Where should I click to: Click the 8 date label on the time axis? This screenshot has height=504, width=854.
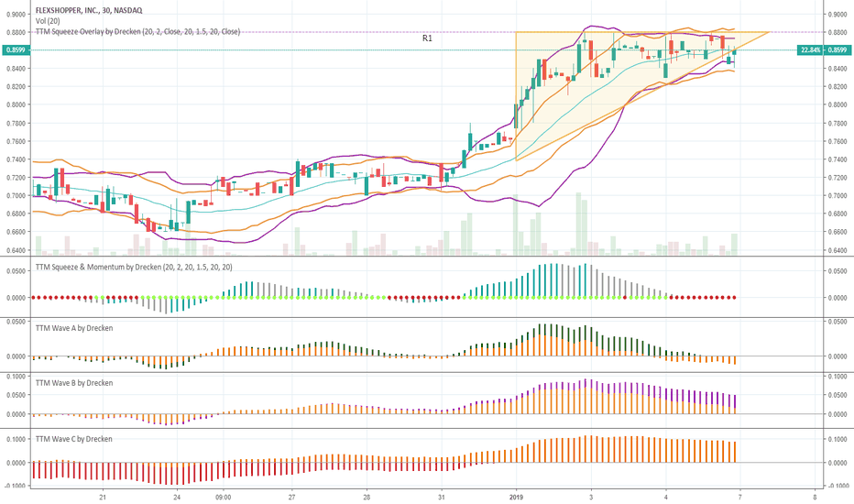[x=815, y=497]
